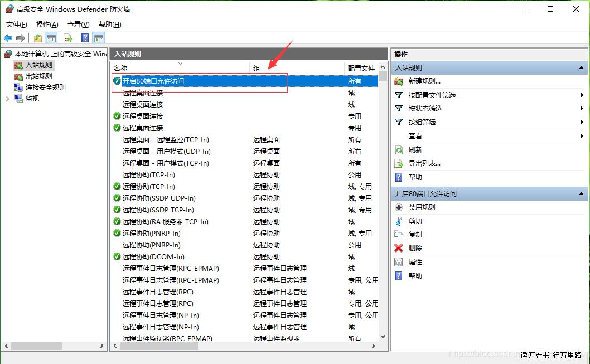Click the 属性 icon
This screenshot has width=590, height=364.
[x=399, y=262]
